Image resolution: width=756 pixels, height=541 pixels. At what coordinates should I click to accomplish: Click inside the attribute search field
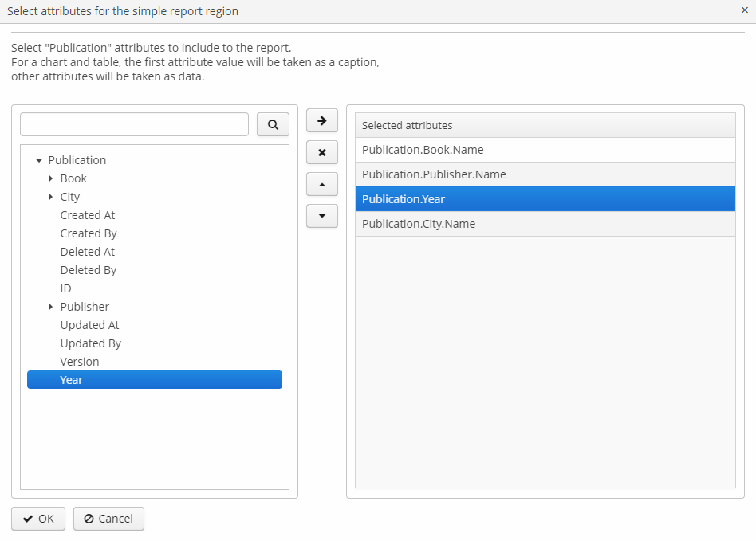[x=133, y=124]
